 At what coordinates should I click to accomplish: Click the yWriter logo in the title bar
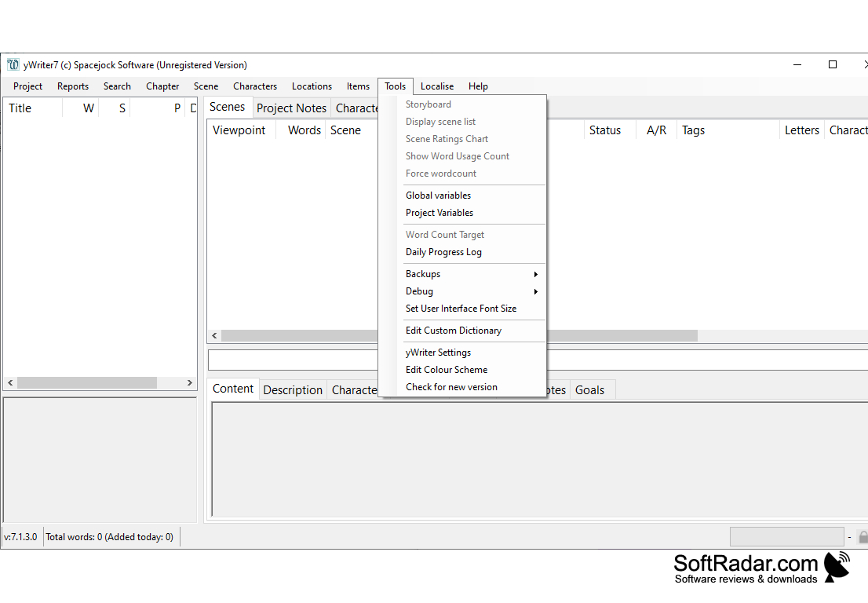13,65
